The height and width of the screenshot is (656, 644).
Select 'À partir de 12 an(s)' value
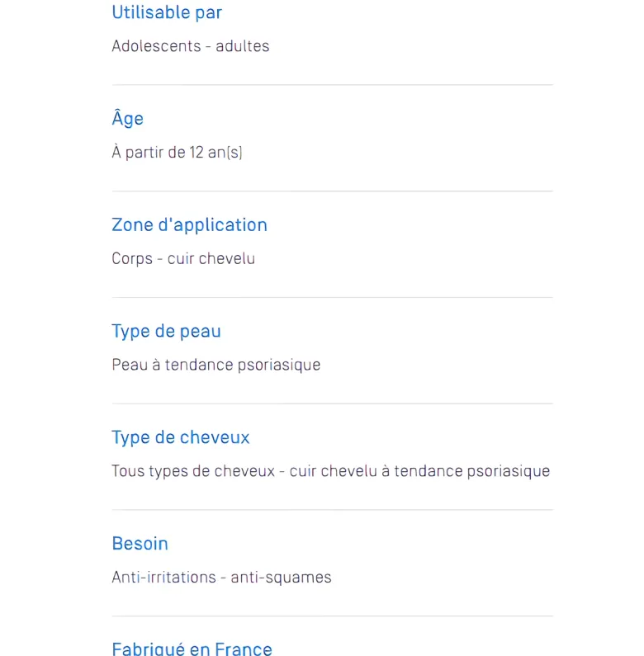click(178, 153)
